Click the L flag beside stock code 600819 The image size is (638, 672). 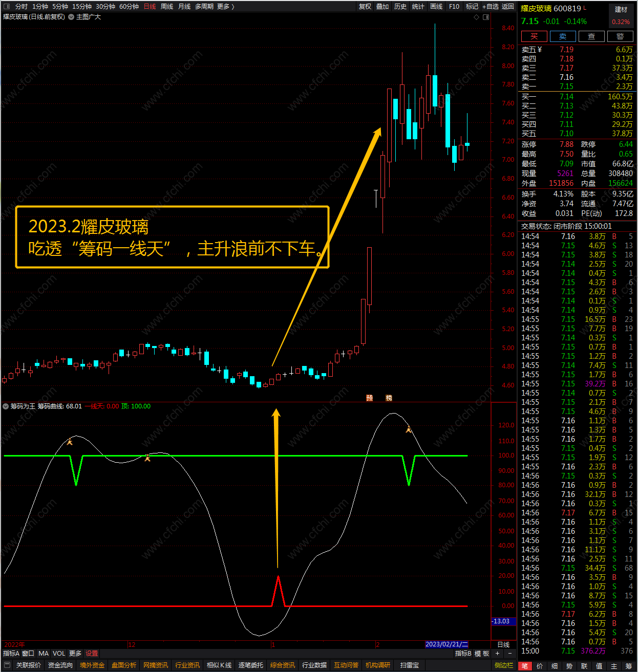585,8
